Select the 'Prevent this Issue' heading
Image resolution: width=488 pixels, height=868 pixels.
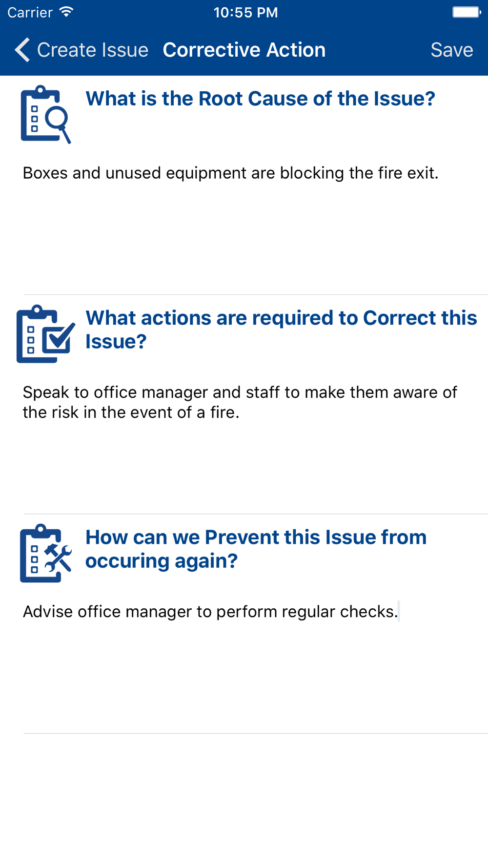pyautogui.click(x=256, y=549)
